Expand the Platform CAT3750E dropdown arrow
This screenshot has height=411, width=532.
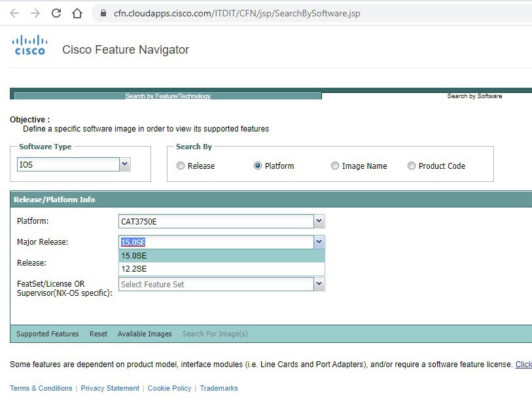pos(319,221)
